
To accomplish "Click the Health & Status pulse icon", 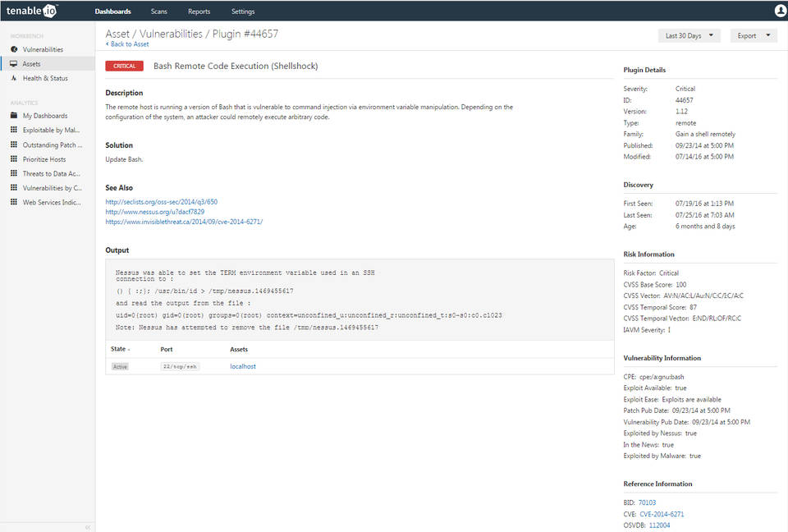I will pyautogui.click(x=14, y=79).
